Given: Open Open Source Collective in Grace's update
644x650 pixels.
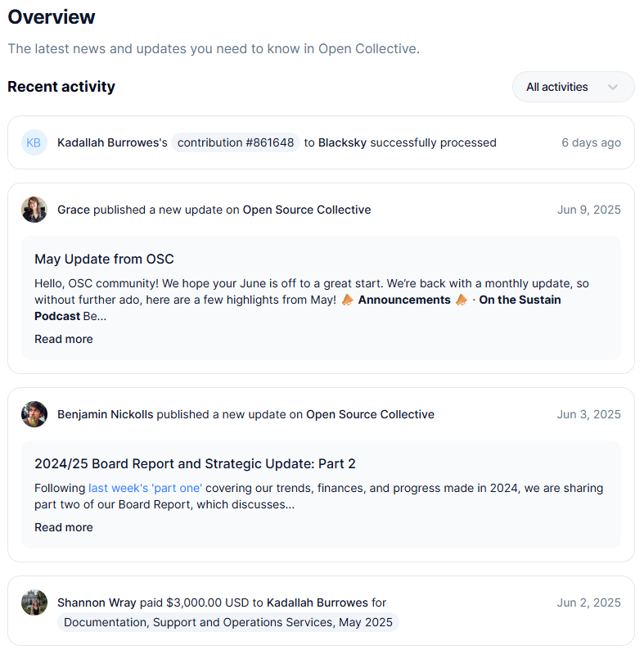Looking at the screenshot, I should pyautogui.click(x=307, y=210).
